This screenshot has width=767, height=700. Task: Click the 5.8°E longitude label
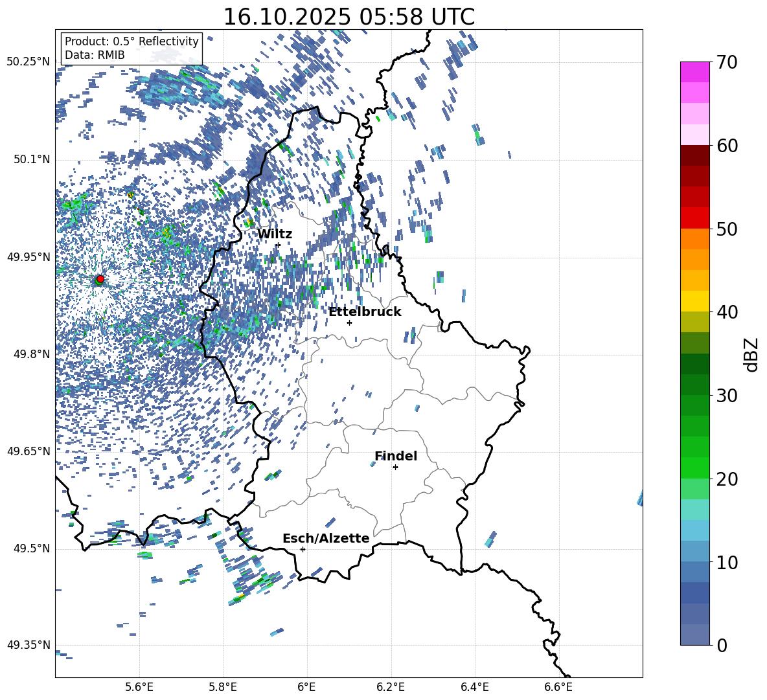(223, 687)
